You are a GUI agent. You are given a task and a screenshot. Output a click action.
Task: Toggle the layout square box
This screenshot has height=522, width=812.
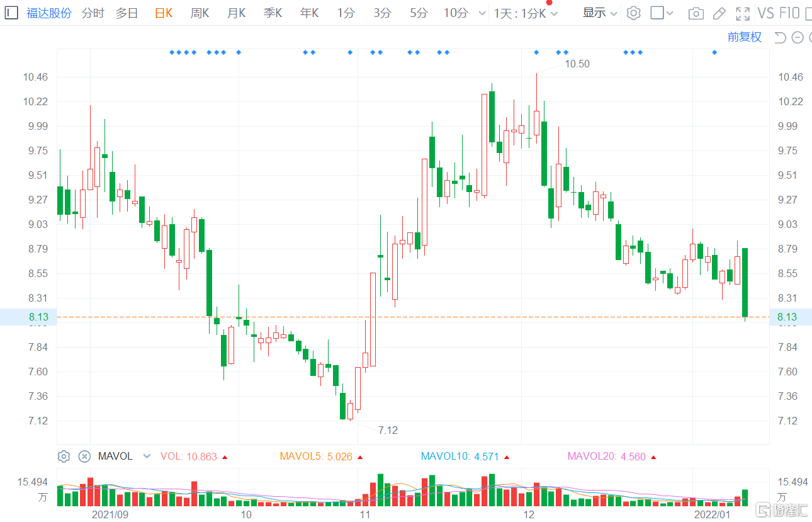[657, 13]
